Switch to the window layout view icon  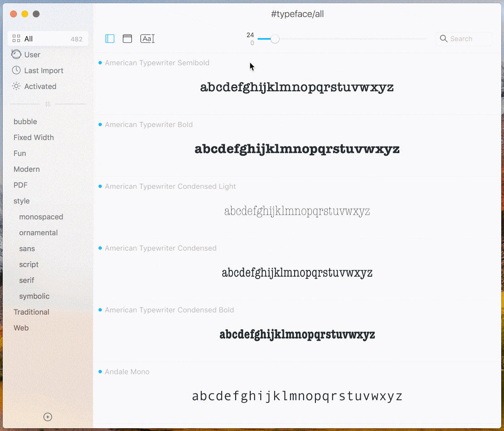(127, 39)
